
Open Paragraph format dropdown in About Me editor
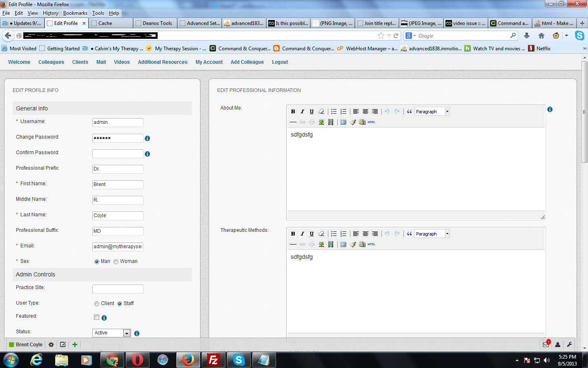click(x=447, y=112)
